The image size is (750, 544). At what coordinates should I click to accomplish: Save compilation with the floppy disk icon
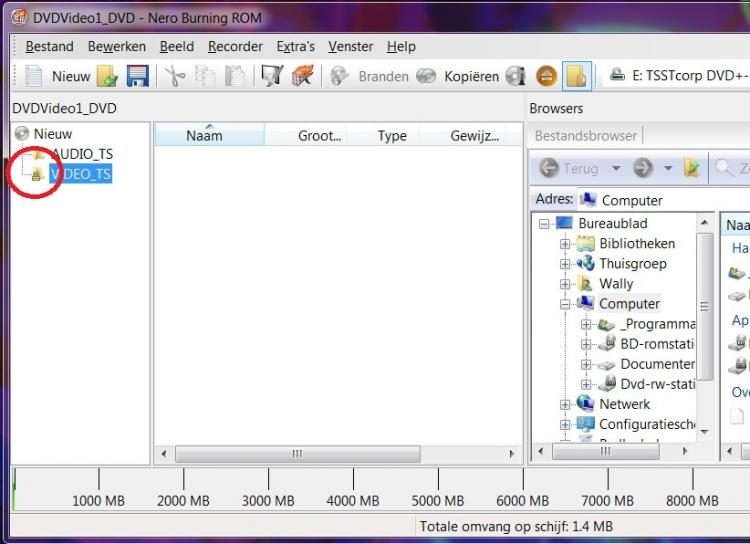point(137,76)
